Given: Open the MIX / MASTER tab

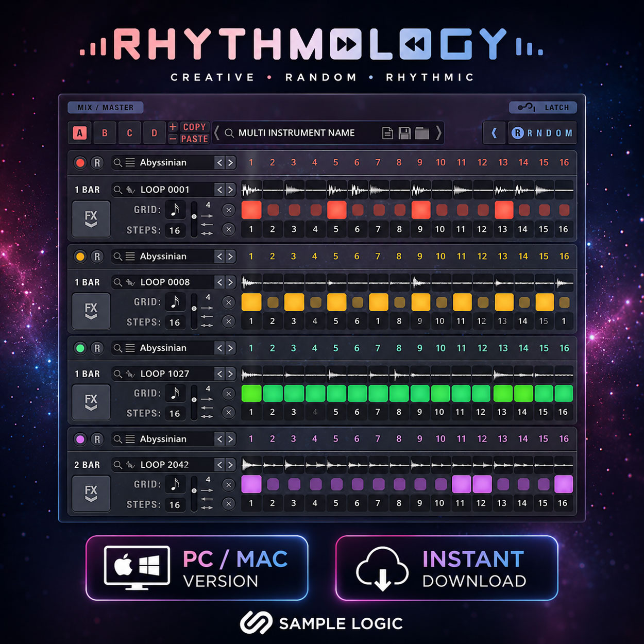Looking at the screenshot, I should tap(106, 107).
